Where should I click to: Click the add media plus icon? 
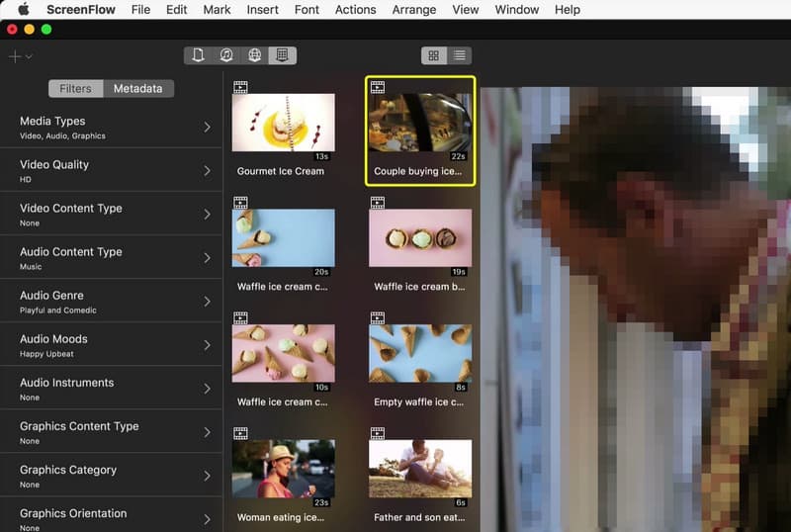point(15,56)
